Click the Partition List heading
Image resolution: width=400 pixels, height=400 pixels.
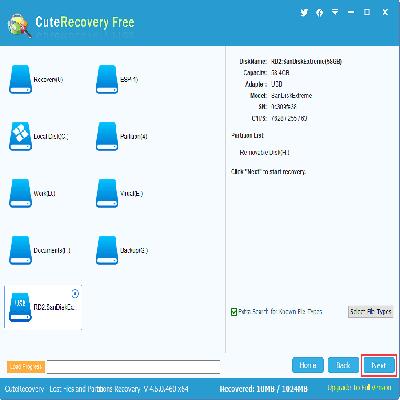pos(247,136)
